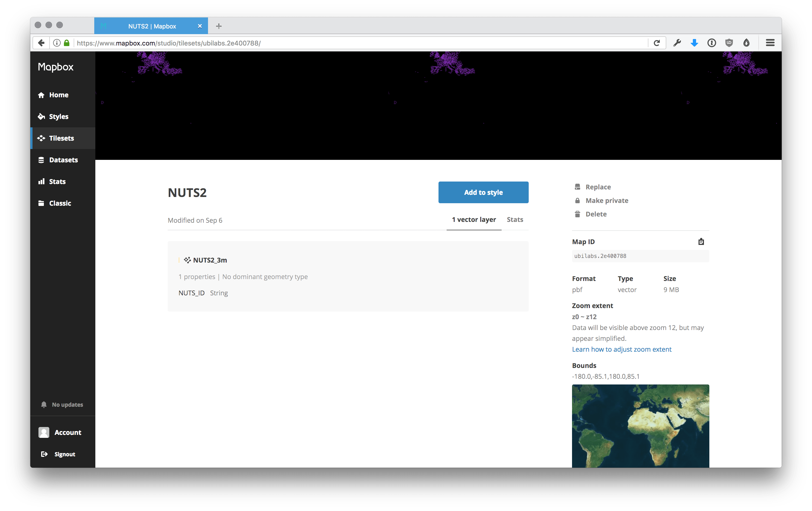Screen dimensions: 812x511
Task: Click the Modified on Sep 6 text
Action: [195, 220]
